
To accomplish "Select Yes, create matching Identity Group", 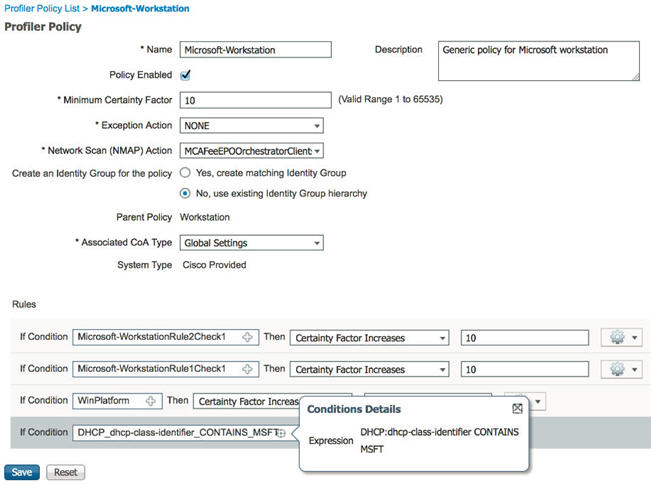I will pyautogui.click(x=185, y=172).
